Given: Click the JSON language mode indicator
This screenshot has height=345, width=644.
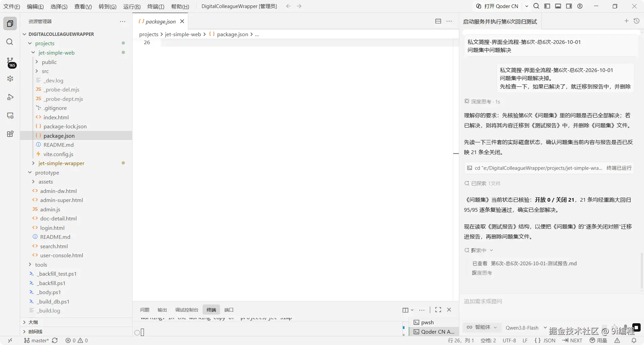Looking at the screenshot, I should coord(545,340).
